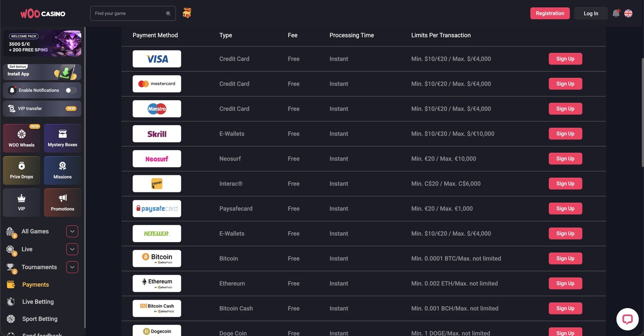Viewport: 644px width, 336px height.
Task: Click the Neteller payment logo
Action: tap(157, 233)
